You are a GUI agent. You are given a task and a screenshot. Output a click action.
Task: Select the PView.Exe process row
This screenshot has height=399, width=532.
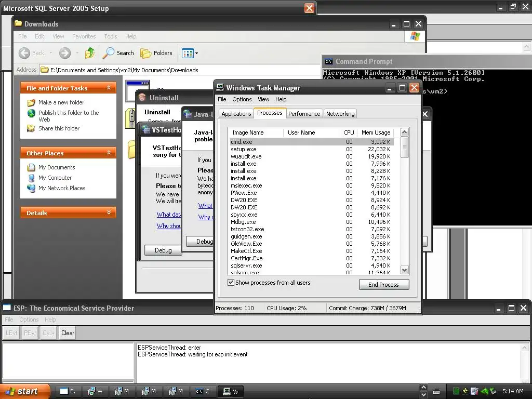tap(312, 193)
